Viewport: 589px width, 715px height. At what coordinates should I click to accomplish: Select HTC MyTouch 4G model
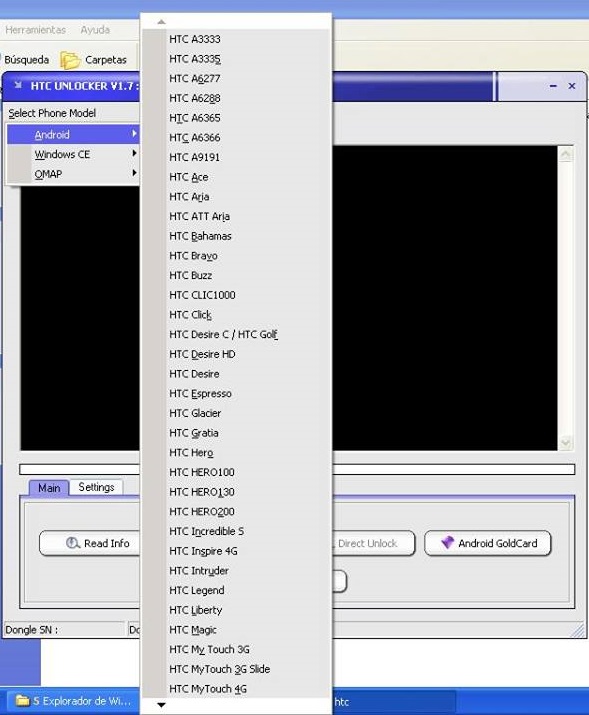pyautogui.click(x=236, y=689)
